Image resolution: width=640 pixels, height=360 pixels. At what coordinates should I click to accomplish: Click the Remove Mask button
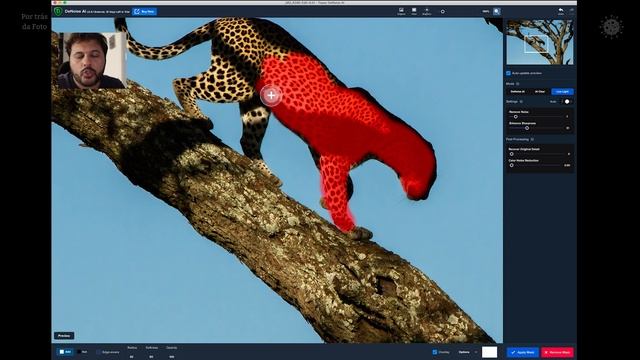click(x=557, y=352)
